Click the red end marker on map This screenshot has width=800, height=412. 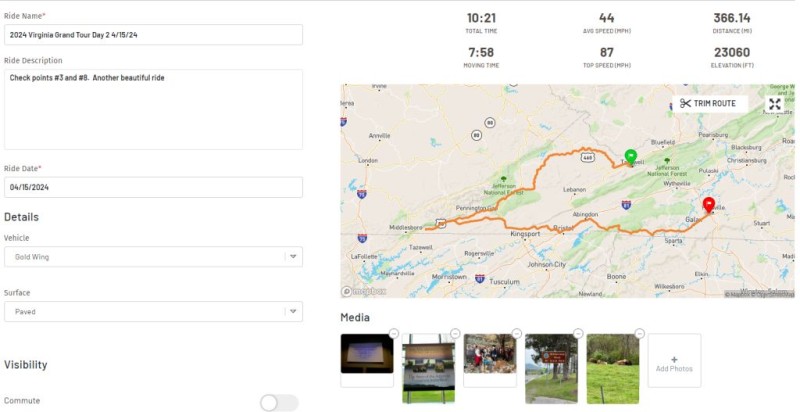pos(709,205)
